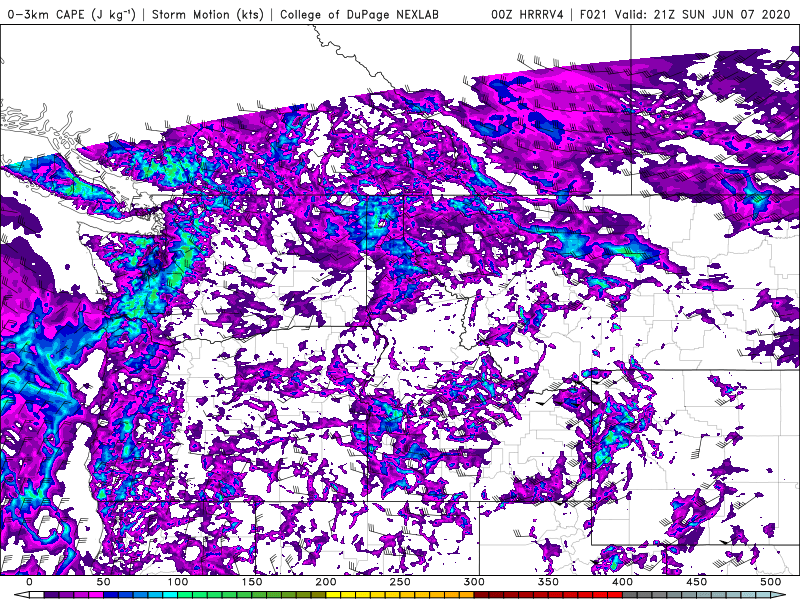Click the '150' label on the color scale

pos(252,582)
